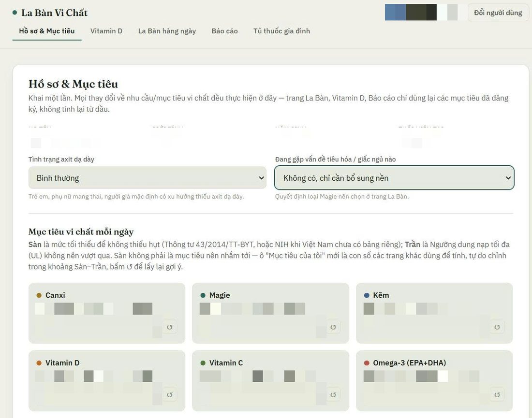Reset the Canxi target to suggested value
Screen dimensions: 532x418
click(x=170, y=327)
